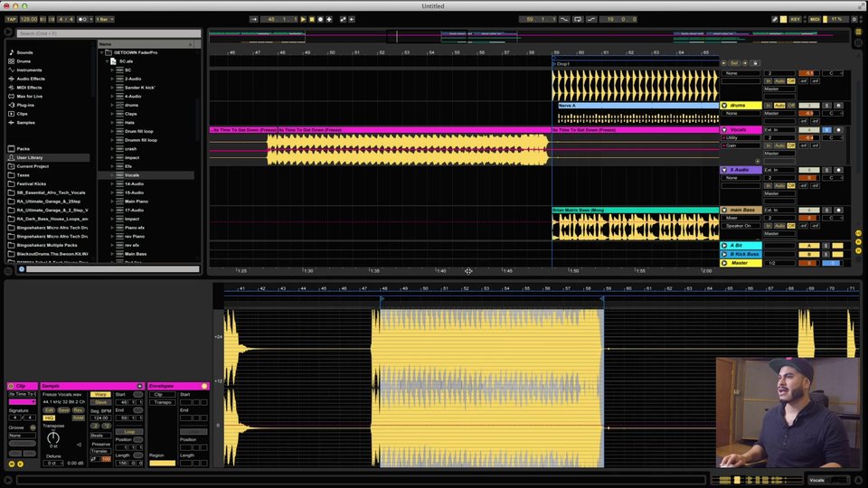Screen dimensions: 868x488
Task: Toggle the RAM mode button
Action: pos(78,418)
